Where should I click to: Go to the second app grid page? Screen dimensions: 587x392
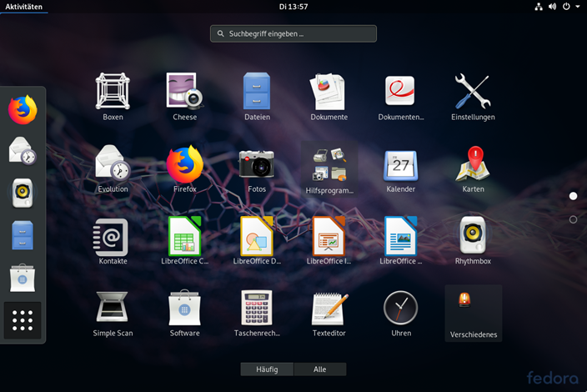(573, 219)
